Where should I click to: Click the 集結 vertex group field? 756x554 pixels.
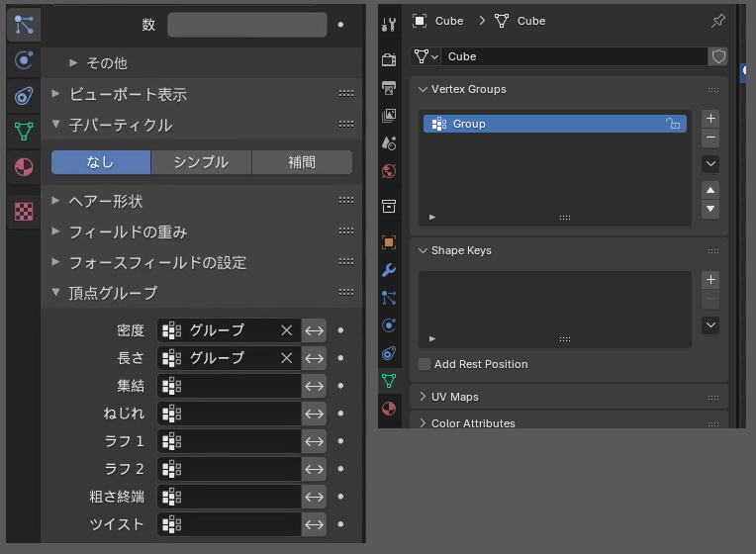(229, 386)
